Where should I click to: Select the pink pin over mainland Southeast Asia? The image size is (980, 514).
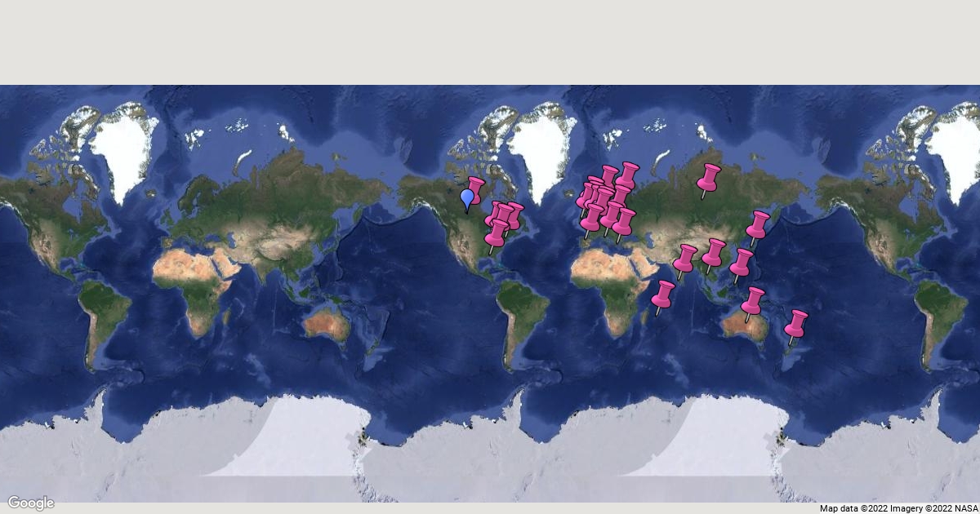coord(713,255)
